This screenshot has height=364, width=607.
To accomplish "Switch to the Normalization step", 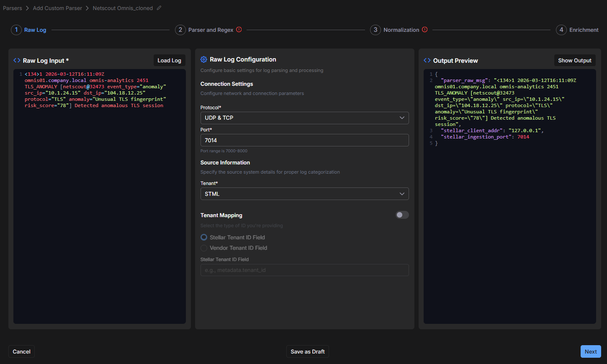I will [x=401, y=30].
